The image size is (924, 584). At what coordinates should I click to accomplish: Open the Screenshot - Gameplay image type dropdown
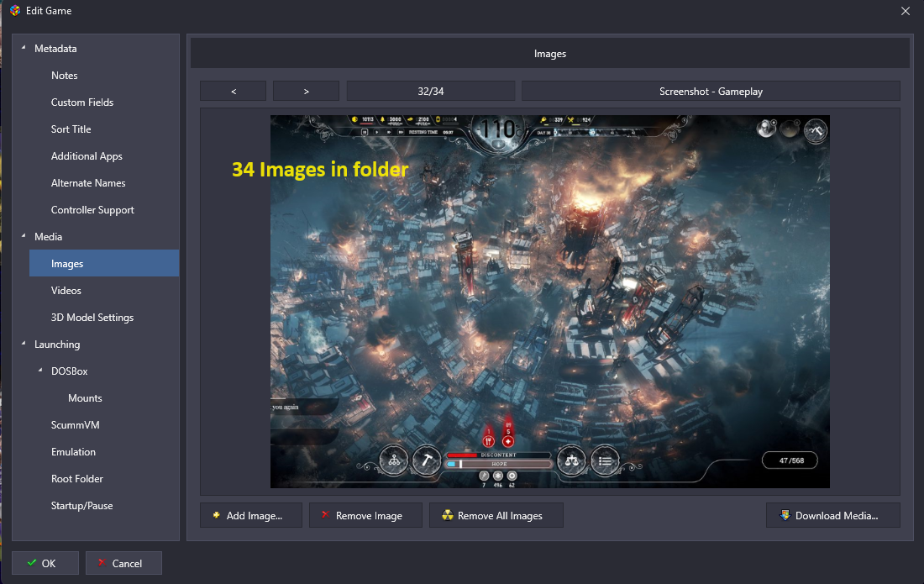[x=711, y=92]
